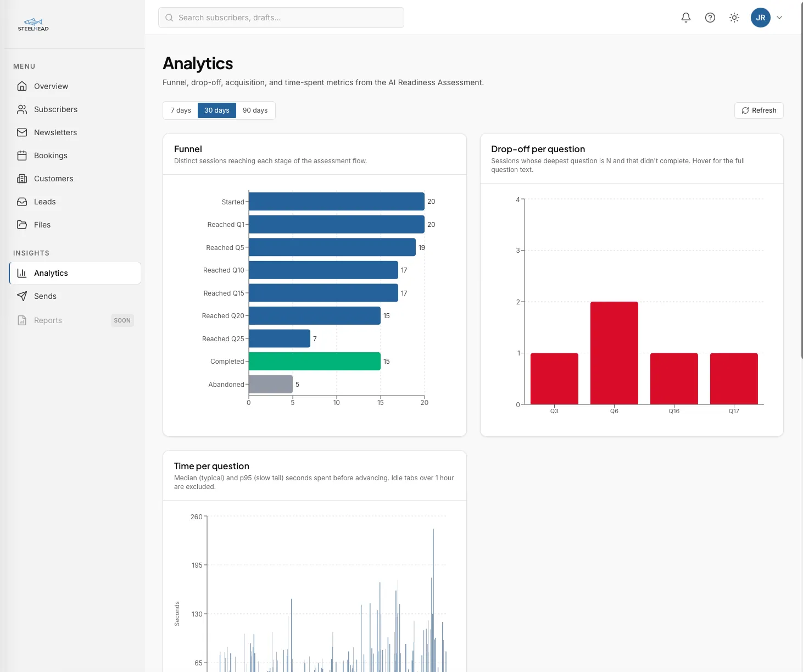Select the 7 days range
Image resolution: width=803 pixels, height=672 pixels.
181,110
